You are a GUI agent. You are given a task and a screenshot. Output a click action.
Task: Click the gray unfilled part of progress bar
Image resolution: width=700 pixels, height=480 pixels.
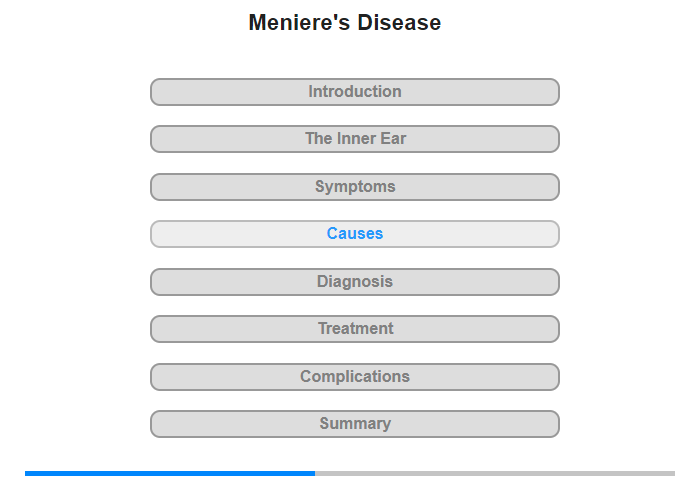[x=495, y=473]
